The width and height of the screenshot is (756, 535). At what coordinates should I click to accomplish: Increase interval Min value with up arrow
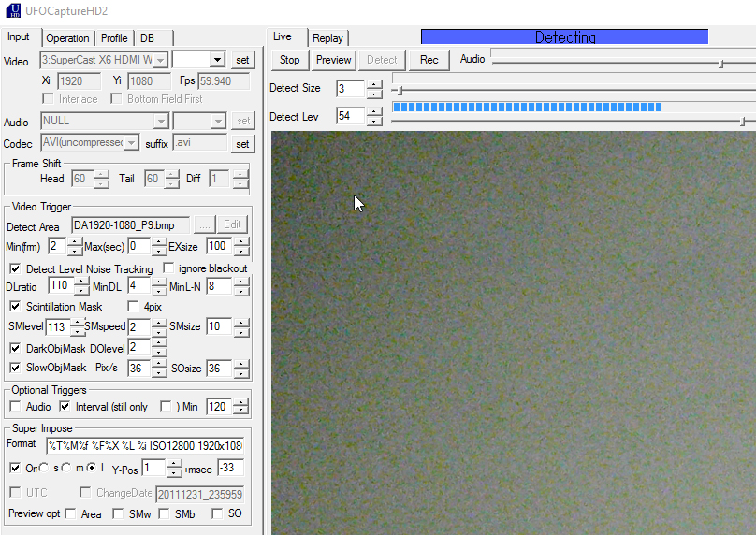241,402
